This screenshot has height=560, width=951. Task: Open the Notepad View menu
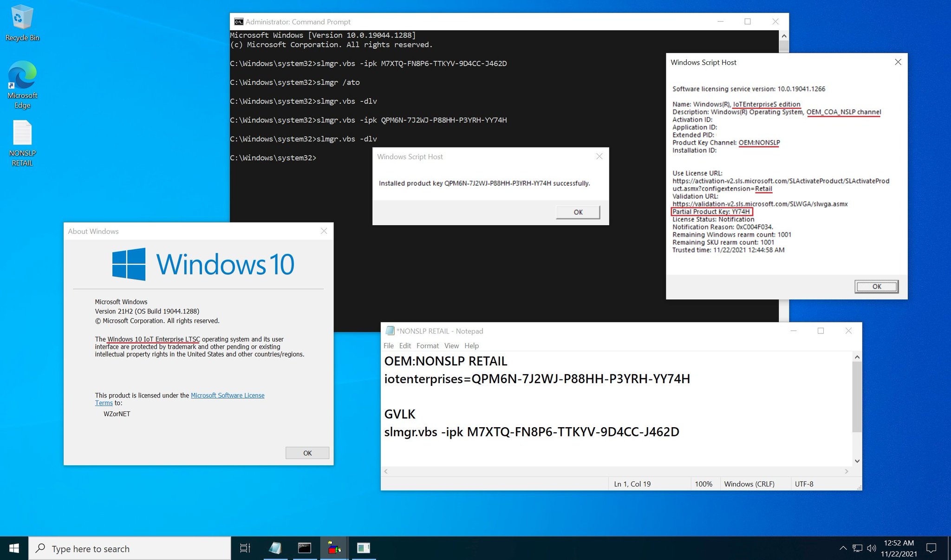(451, 346)
